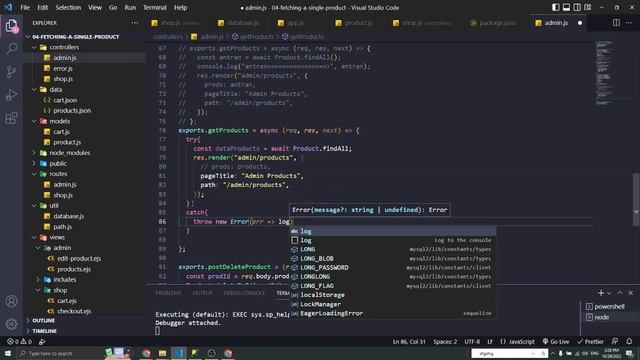
Task: Click the VS Code logo in title bar
Action: coord(8,7)
